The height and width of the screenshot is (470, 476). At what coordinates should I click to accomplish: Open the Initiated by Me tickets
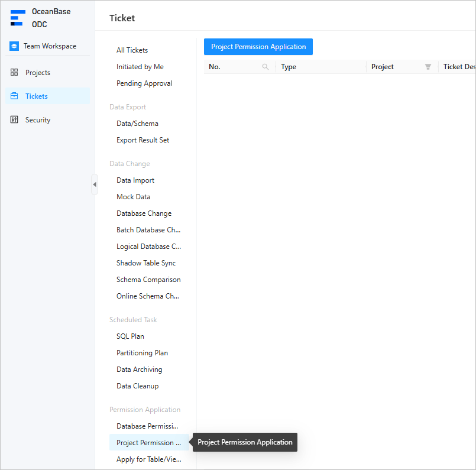click(140, 67)
